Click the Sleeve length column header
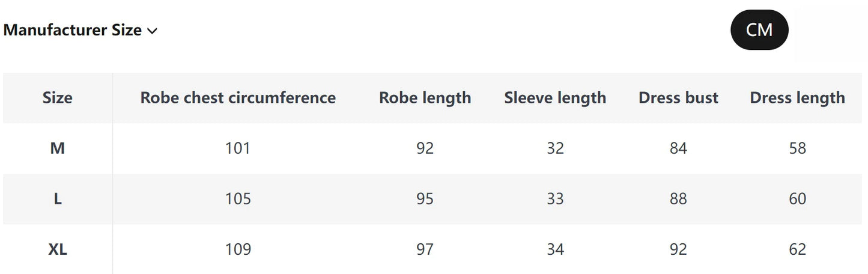This screenshot has width=868, height=274. (x=555, y=98)
